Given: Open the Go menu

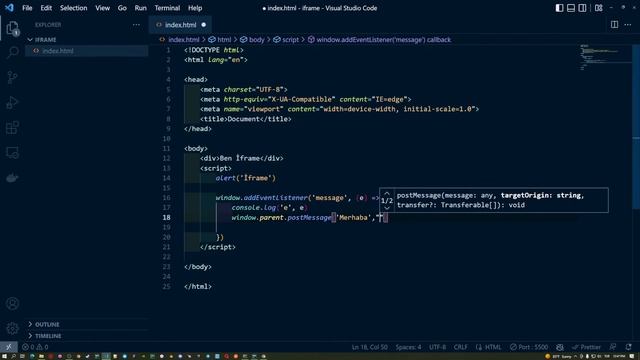Looking at the screenshot, I should pos(122,8).
